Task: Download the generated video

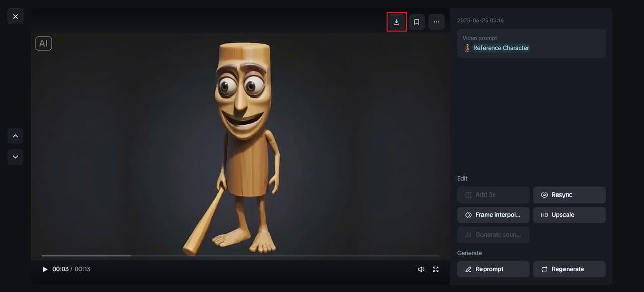Action: coord(396,22)
